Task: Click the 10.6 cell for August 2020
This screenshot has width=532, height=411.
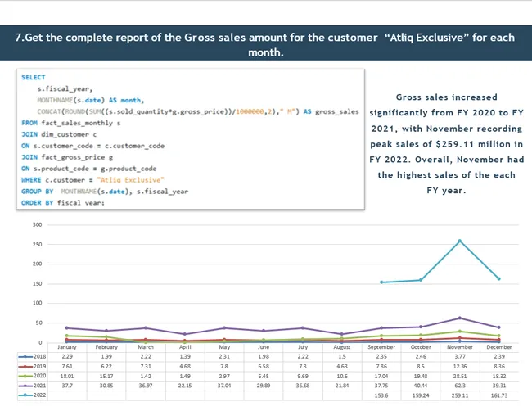Action: point(342,376)
